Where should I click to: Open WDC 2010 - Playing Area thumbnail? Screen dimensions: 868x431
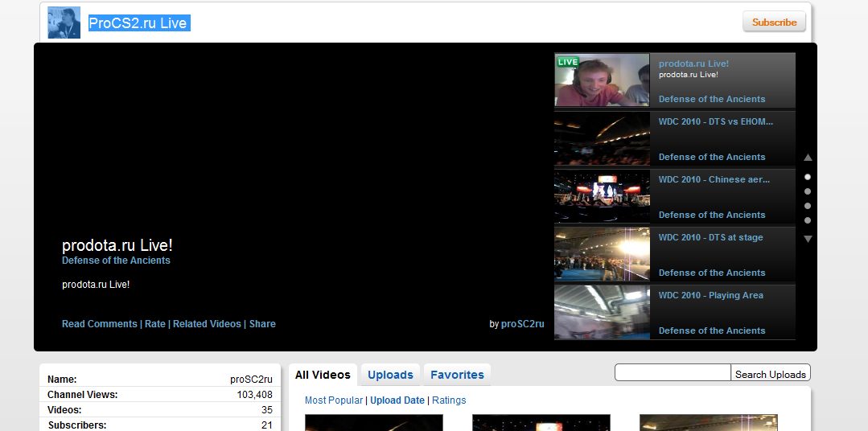coord(602,312)
